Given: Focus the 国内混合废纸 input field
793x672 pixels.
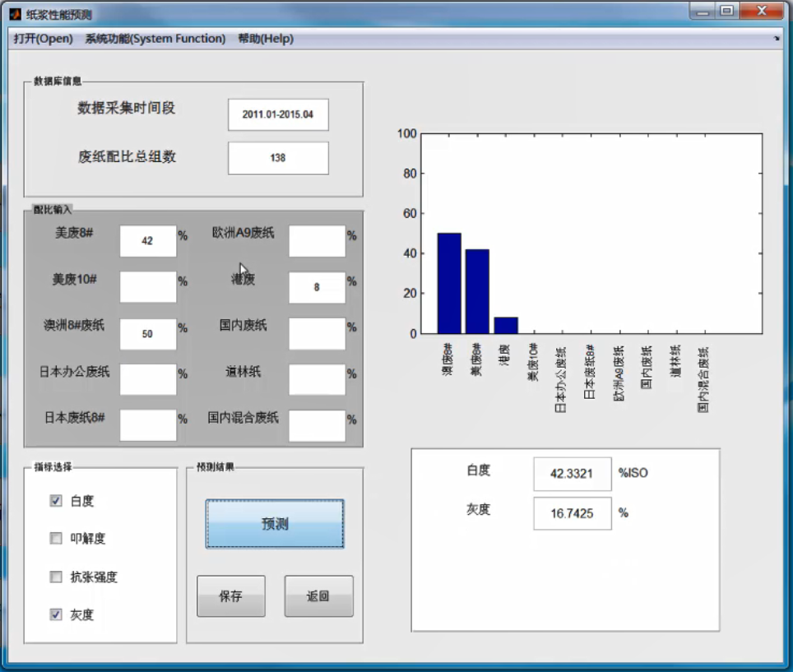Looking at the screenshot, I should click(x=317, y=425).
